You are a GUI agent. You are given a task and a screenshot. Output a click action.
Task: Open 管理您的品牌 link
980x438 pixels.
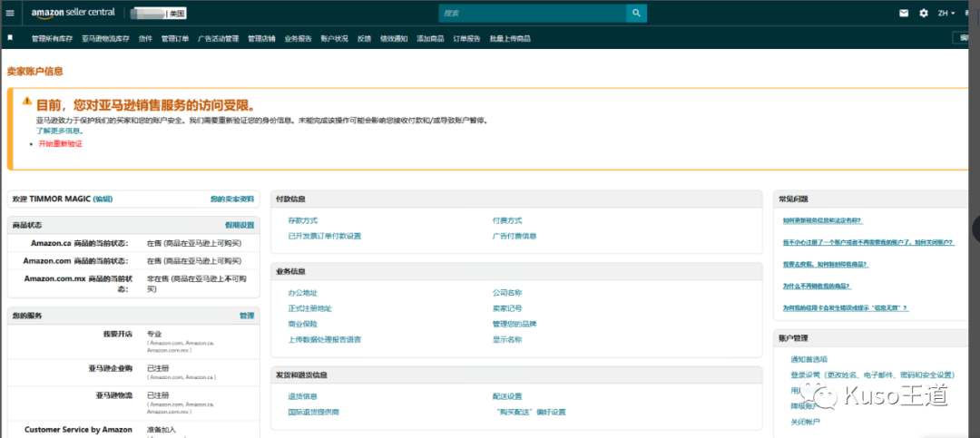(x=514, y=325)
